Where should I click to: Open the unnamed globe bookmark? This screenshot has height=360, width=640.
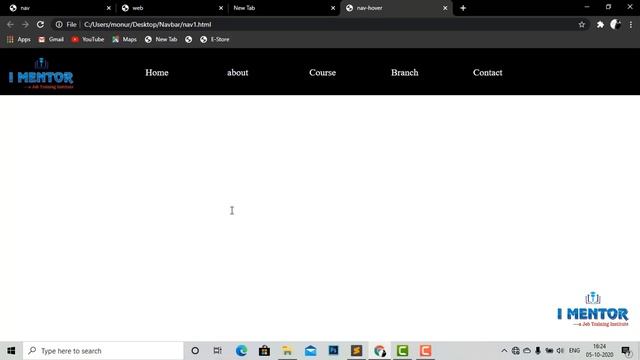189,39
